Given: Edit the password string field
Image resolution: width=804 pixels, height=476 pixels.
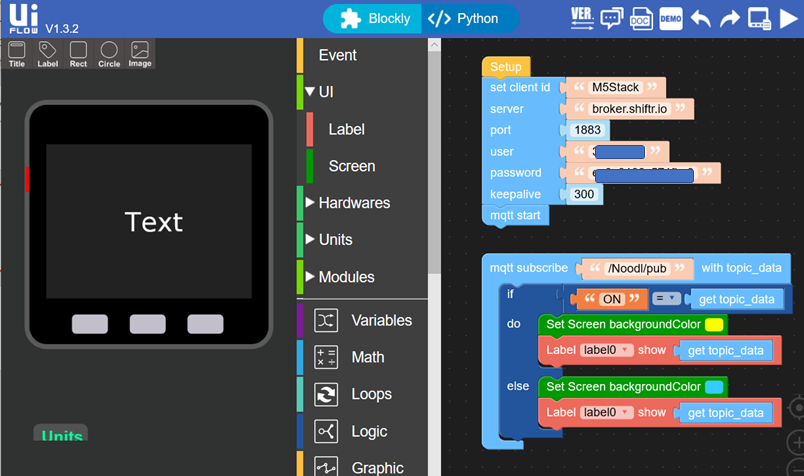Looking at the screenshot, I should [644, 173].
